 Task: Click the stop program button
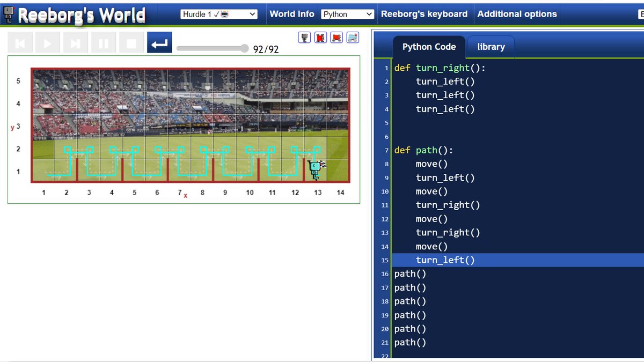(132, 43)
